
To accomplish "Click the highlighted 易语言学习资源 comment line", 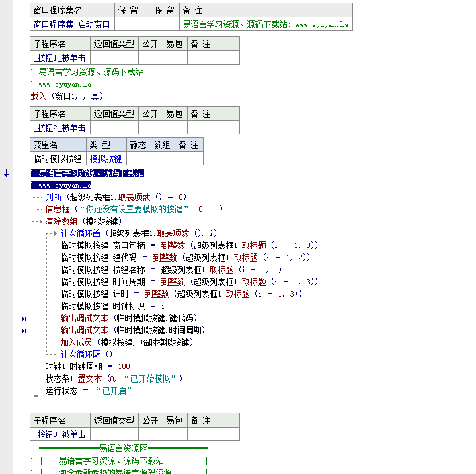I will pos(87,173).
